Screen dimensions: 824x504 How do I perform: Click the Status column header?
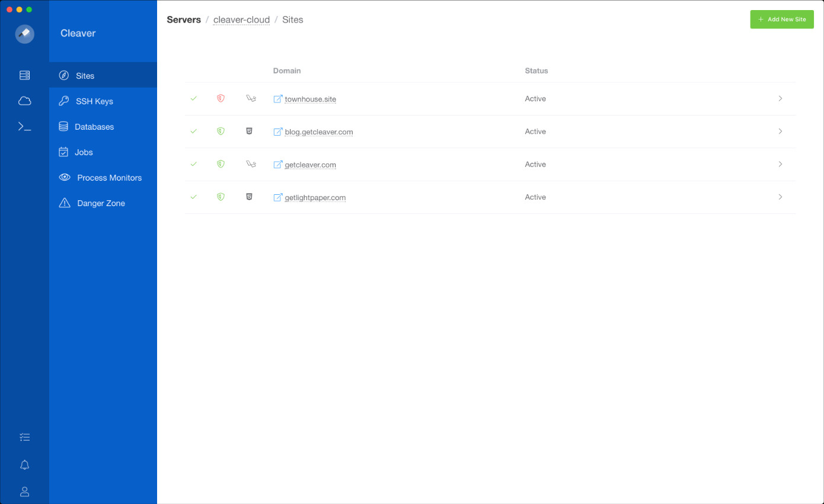(536, 70)
